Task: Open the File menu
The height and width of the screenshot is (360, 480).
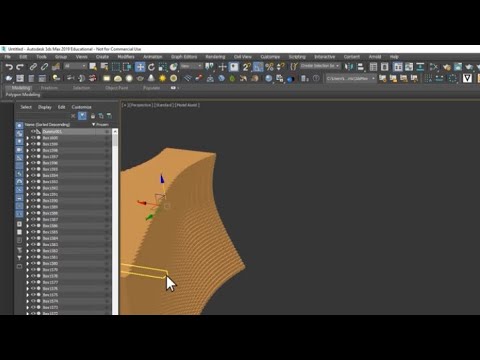Action: [x=8, y=57]
